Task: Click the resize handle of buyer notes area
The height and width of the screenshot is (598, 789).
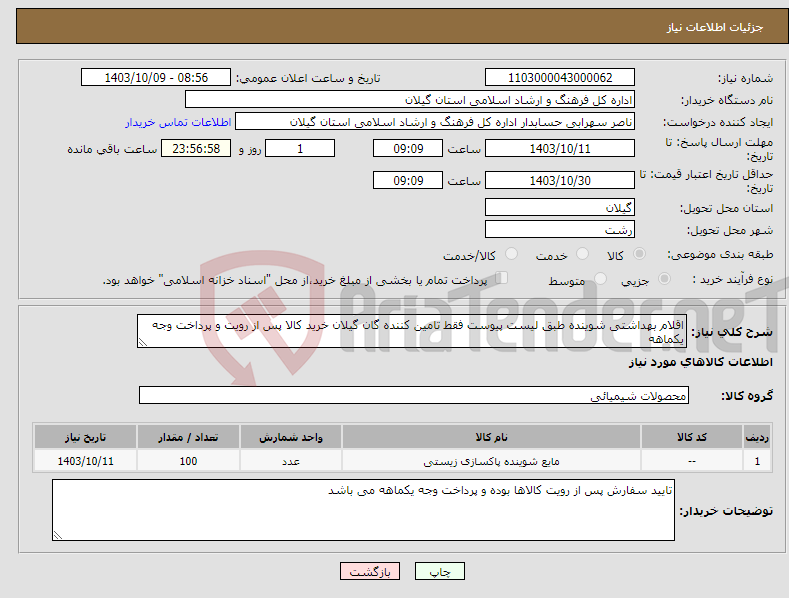Action: 58,535
